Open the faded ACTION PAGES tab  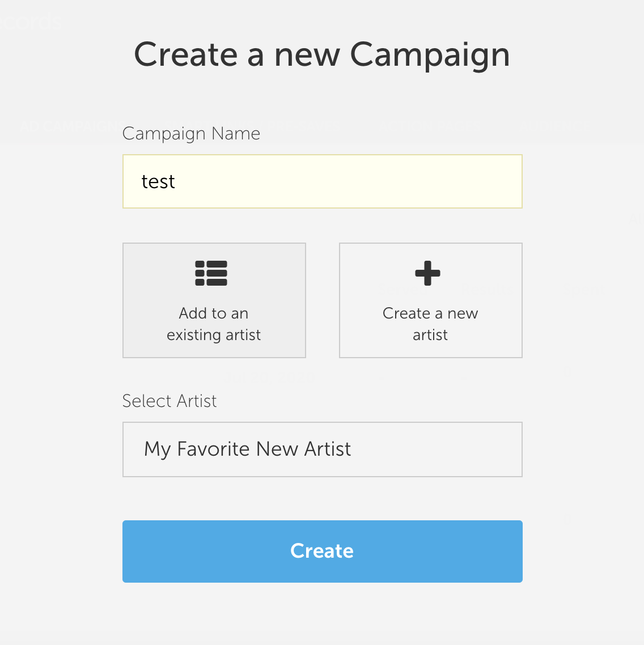428,126
